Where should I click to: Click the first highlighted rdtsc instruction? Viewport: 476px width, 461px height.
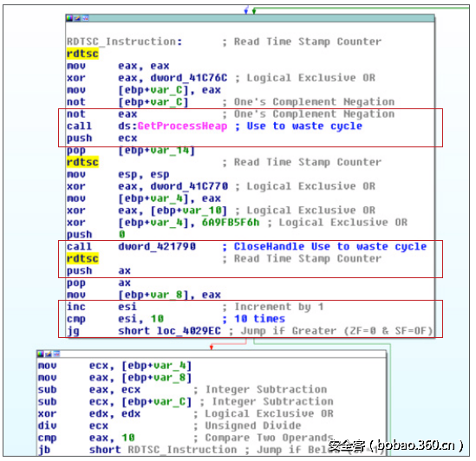pos(82,54)
